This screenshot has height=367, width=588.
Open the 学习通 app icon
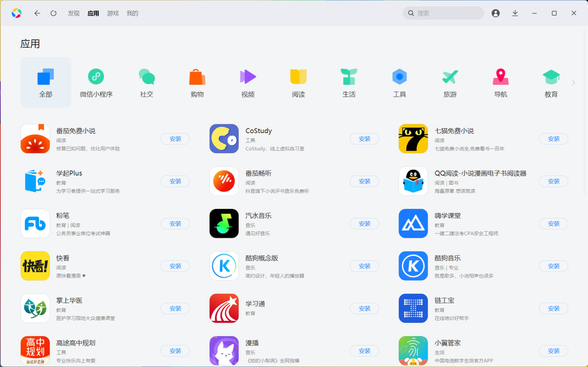click(x=224, y=308)
